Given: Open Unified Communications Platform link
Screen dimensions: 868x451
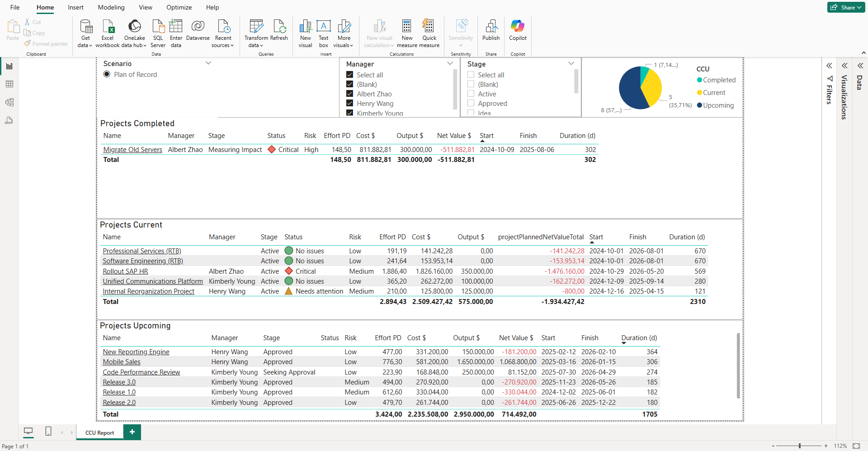Looking at the screenshot, I should point(153,281).
